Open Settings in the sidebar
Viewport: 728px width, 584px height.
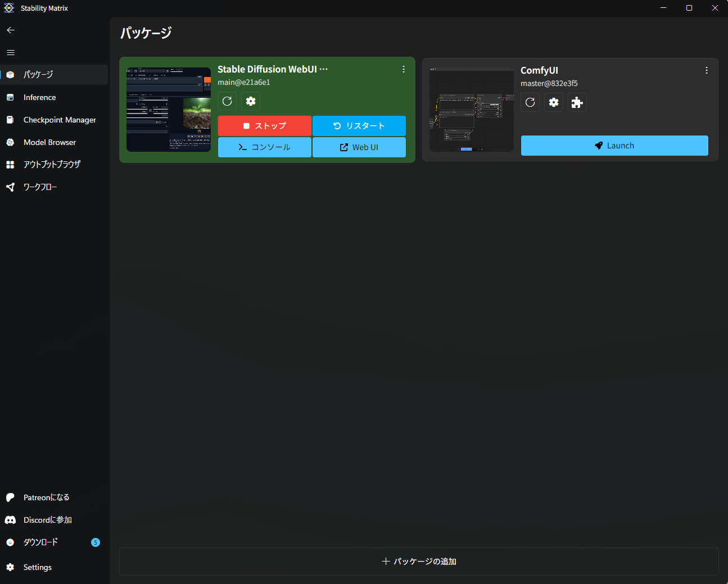click(x=54, y=567)
